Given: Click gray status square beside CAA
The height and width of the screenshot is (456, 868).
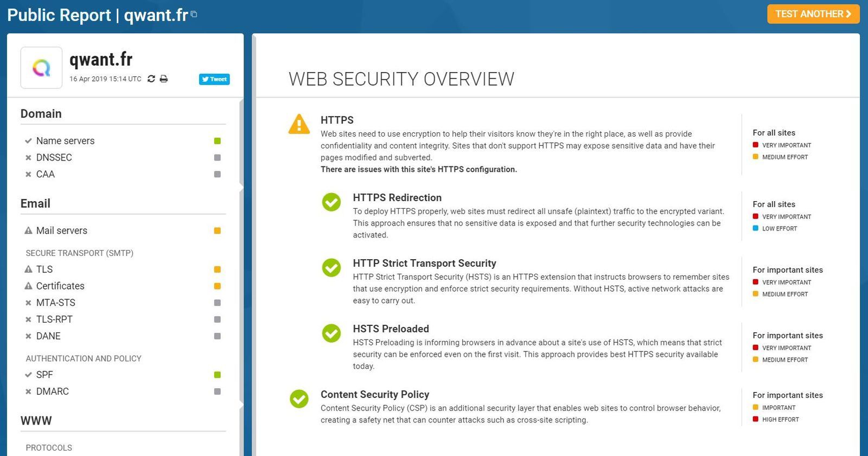Looking at the screenshot, I should pos(218,174).
